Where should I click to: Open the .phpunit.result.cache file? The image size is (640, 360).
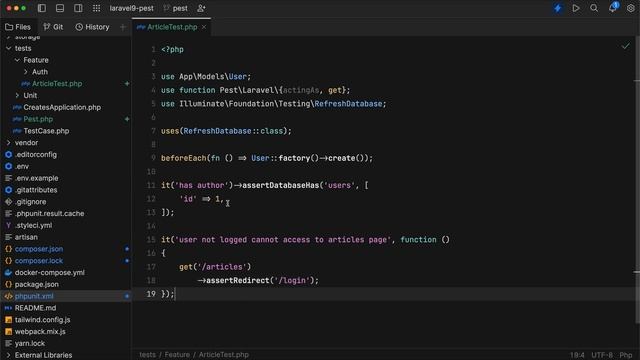[49, 214]
